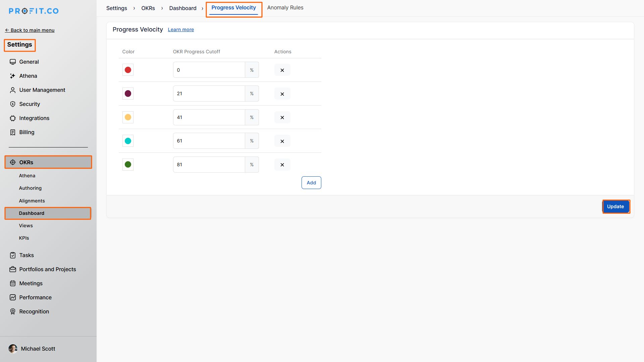Open the Alignments submenu item
Image resolution: width=644 pixels, height=362 pixels.
32,201
